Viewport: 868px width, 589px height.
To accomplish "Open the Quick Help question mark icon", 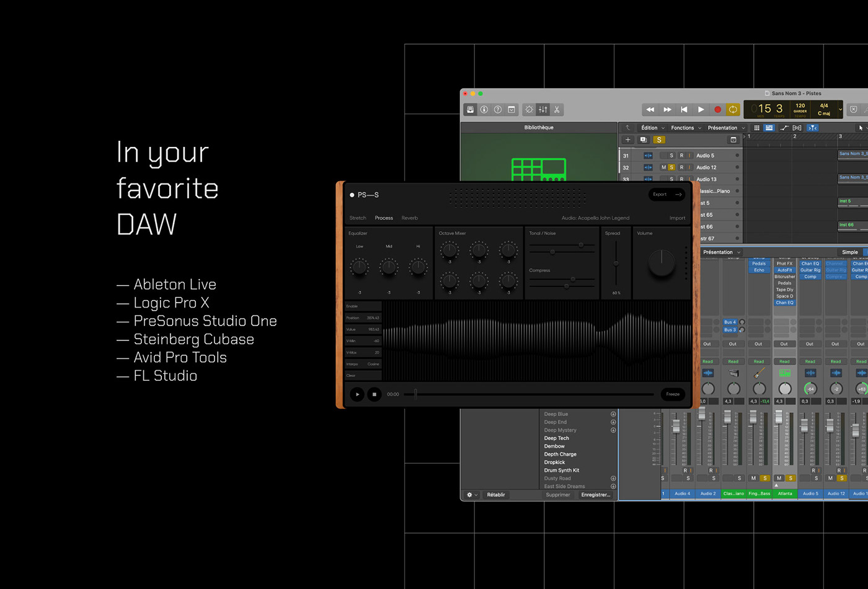I will (498, 109).
